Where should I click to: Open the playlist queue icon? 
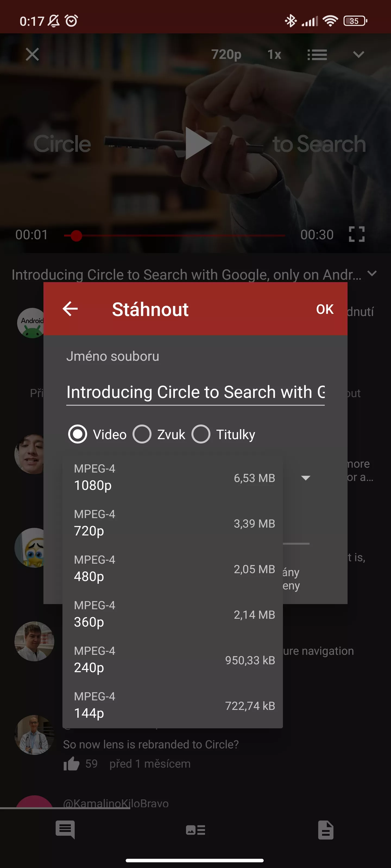click(x=317, y=55)
